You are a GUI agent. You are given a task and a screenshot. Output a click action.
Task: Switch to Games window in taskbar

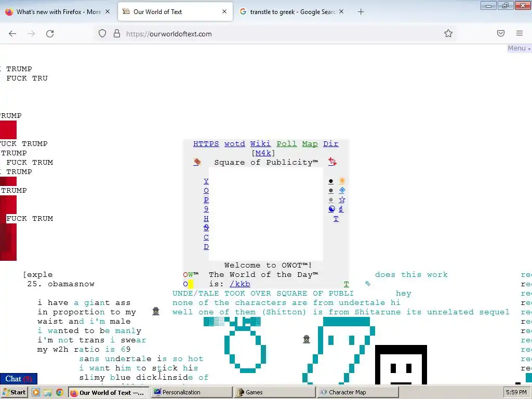pyautogui.click(x=274, y=392)
